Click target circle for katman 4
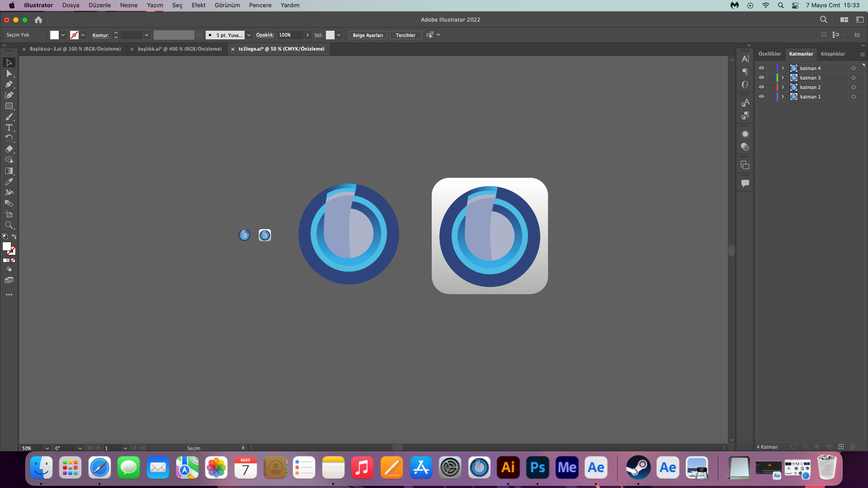This screenshot has width=868, height=488. (x=854, y=68)
